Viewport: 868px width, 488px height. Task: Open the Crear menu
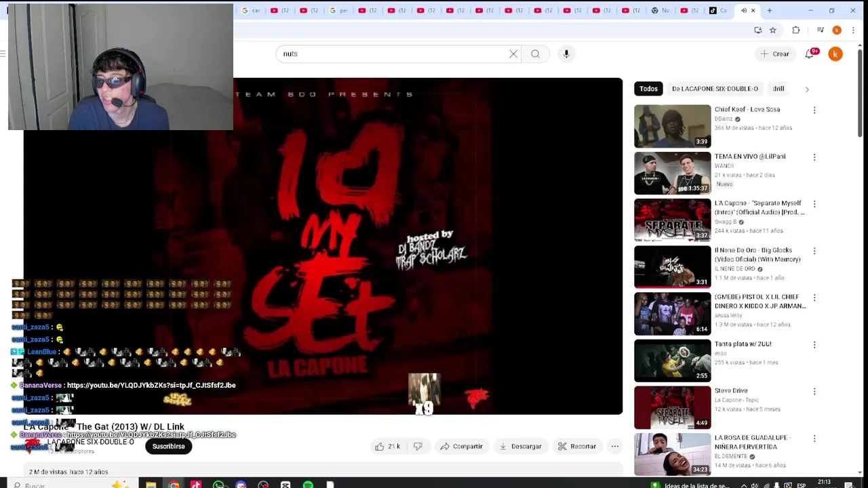coord(774,54)
